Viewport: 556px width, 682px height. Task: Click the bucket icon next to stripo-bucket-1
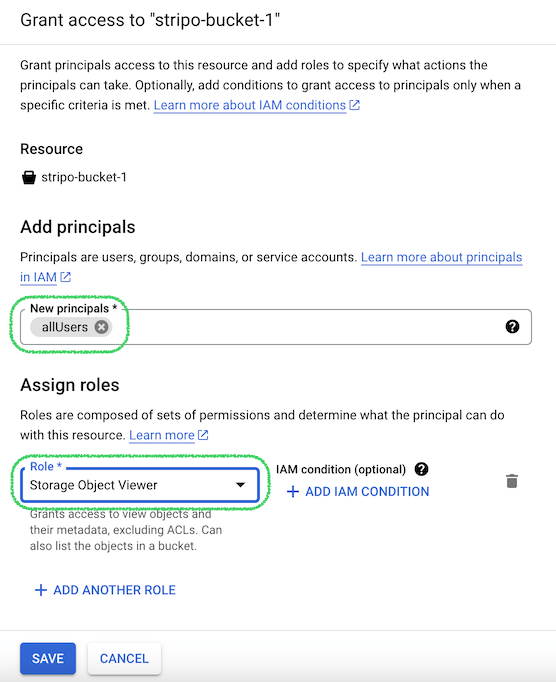click(29, 177)
